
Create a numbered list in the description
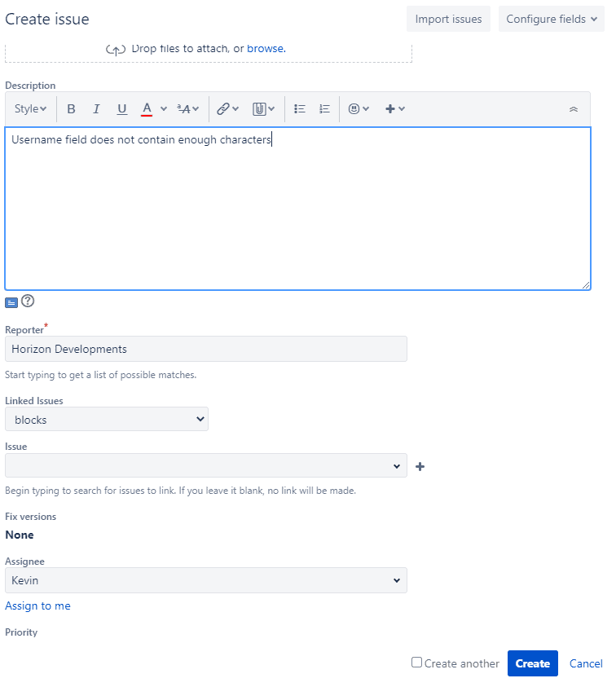coord(323,108)
